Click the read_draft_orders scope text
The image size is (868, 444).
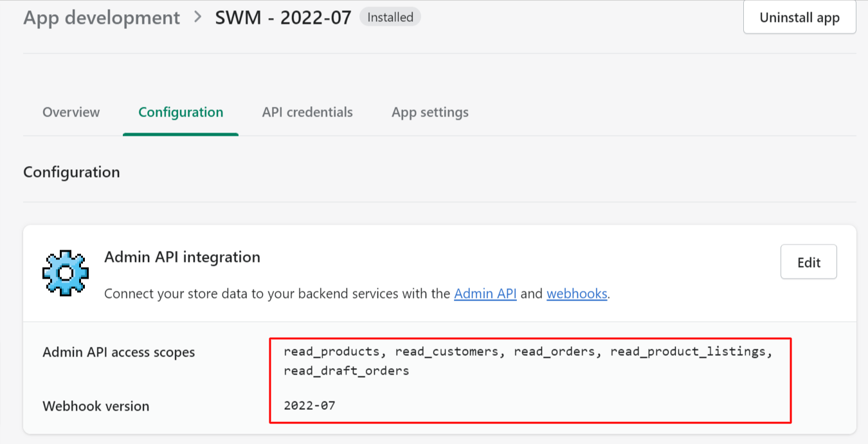[x=346, y=371]
